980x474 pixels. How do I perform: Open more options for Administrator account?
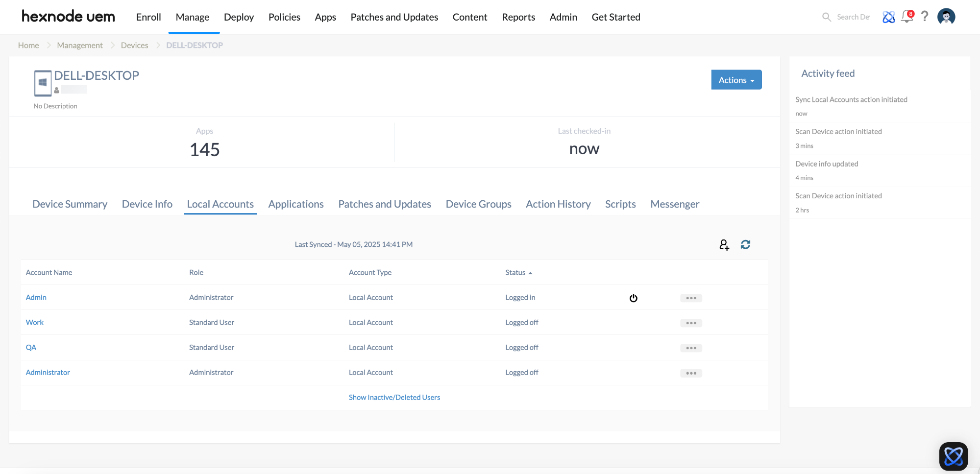[x=691, y=373]
